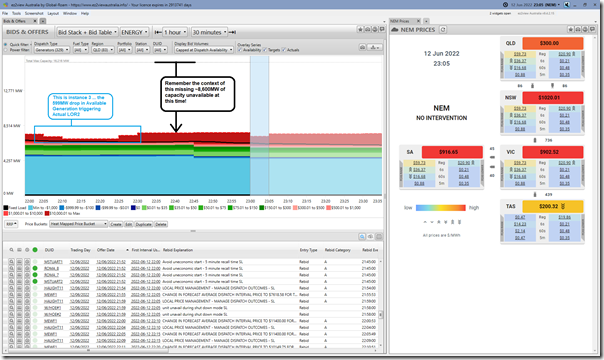This screenshot has height=360, width=604.
Task: Open the Window menu
Action: 70,13
